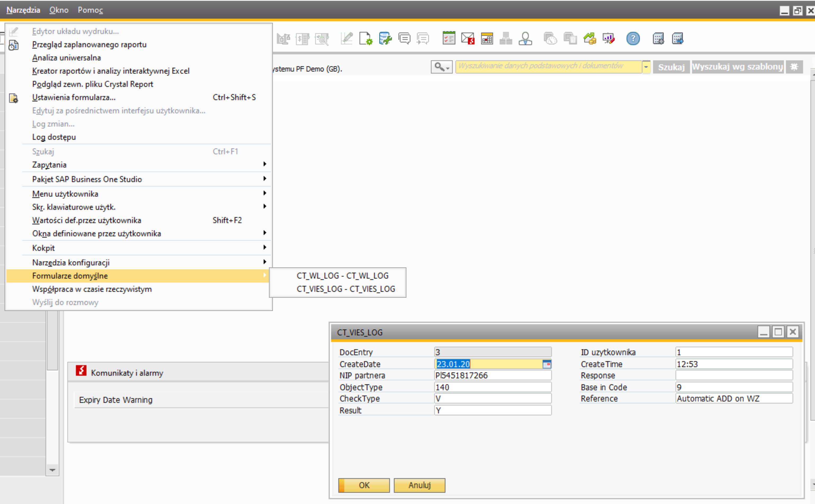Open the magnifier search type dropdown

[442, 67]
